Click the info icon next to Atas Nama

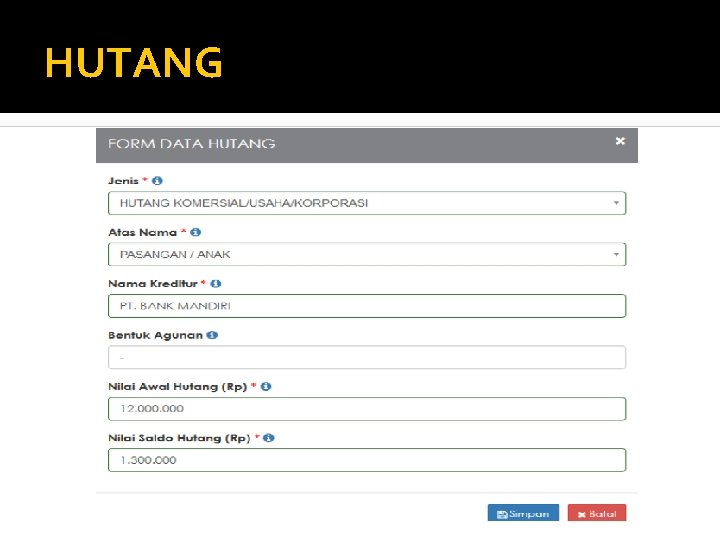(x=196, y=232)
